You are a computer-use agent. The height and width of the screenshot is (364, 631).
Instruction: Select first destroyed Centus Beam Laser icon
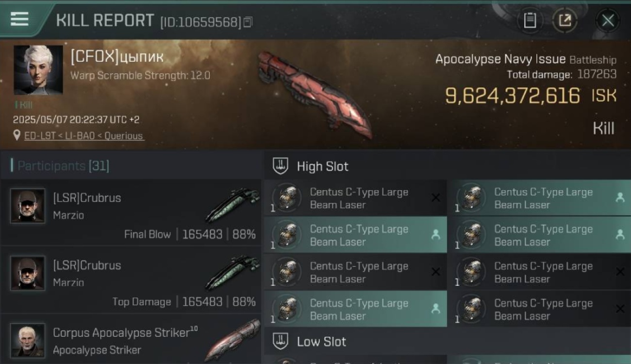tap(287, 198)
